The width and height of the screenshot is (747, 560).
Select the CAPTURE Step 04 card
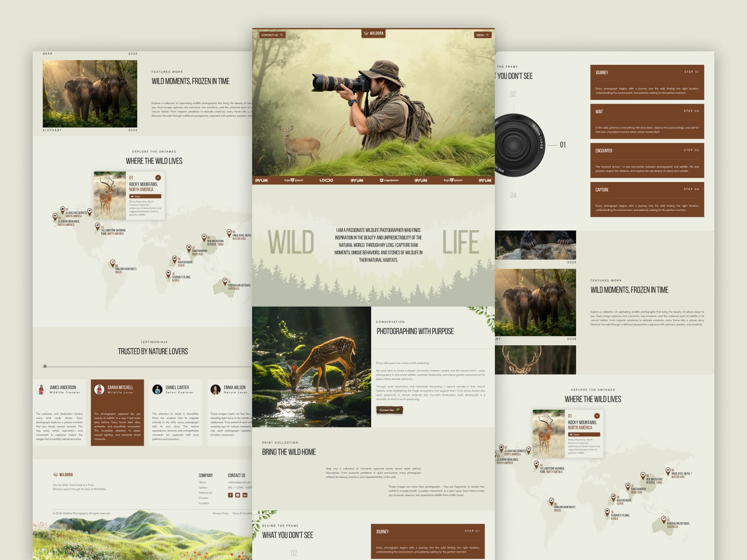click(x=647, y=200)
